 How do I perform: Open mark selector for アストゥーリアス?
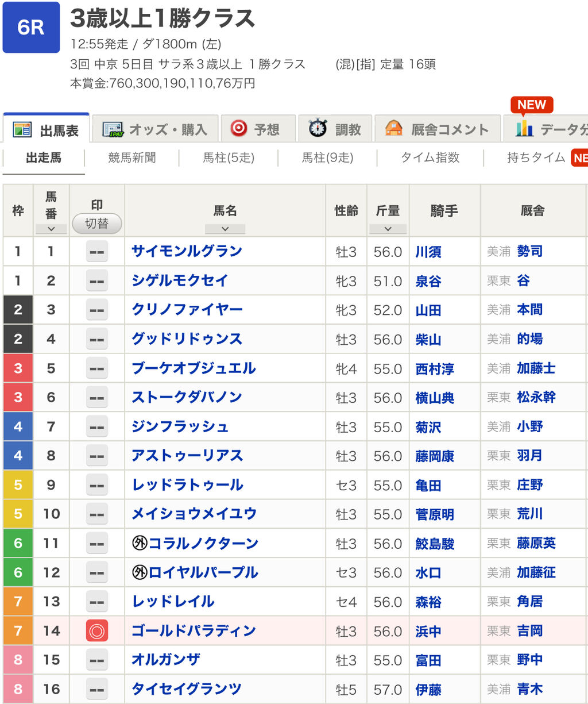pos(97,456)
